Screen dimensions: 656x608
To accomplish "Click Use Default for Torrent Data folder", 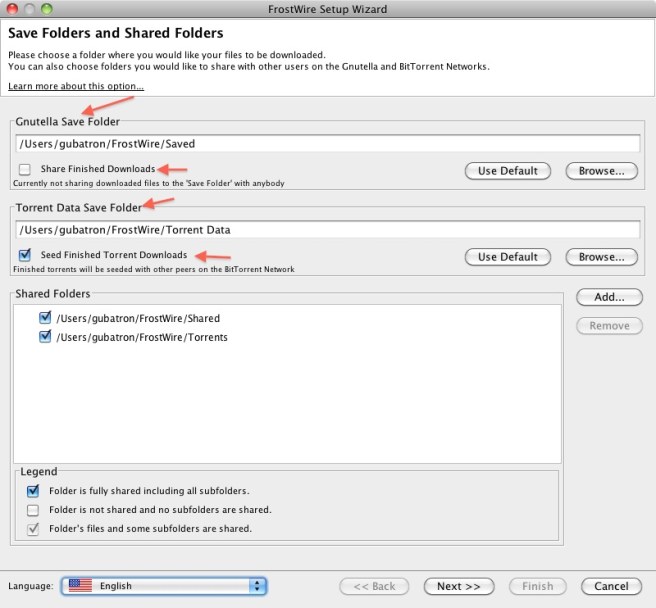I will (x=507, y=257).
